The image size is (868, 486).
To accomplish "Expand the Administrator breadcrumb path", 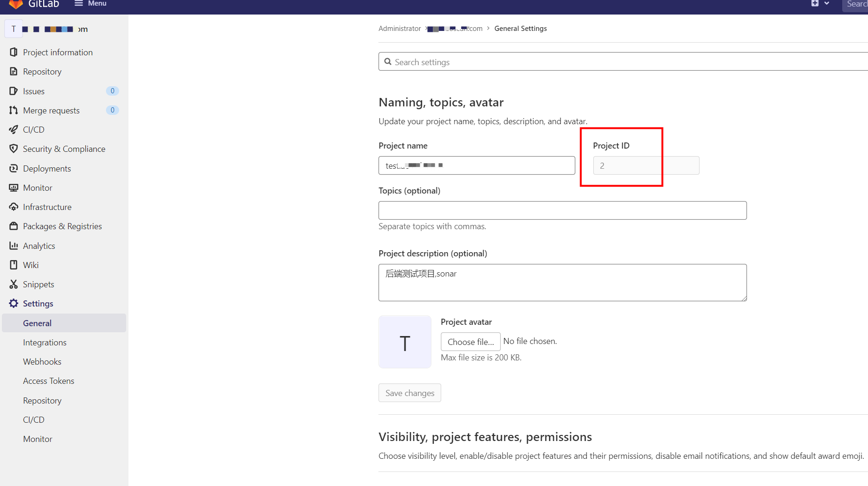I will (399, 28).
